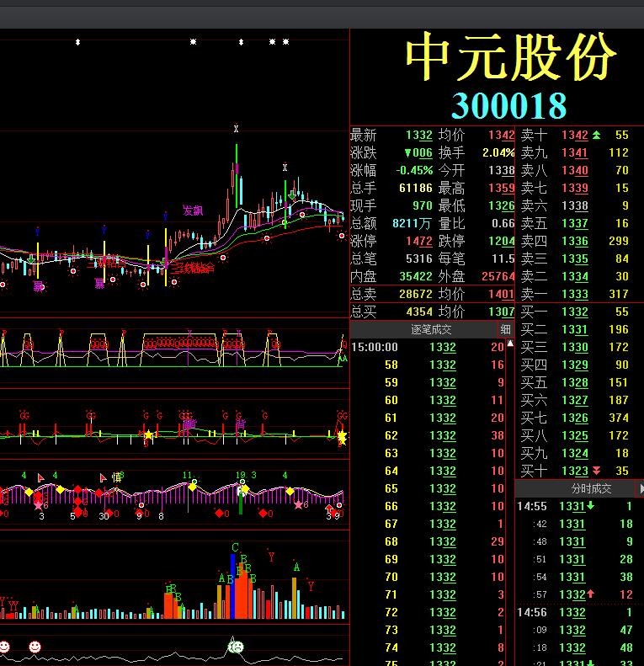Click green down arrow near chart peak
The image size is (644, 666).
[292, 195]
